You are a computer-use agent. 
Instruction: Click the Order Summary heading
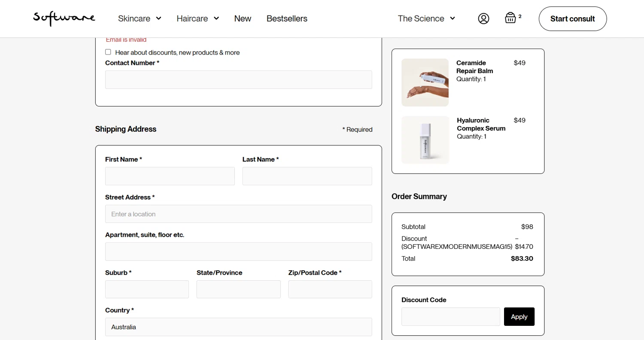pyautogui.click(x=419, y=196)
